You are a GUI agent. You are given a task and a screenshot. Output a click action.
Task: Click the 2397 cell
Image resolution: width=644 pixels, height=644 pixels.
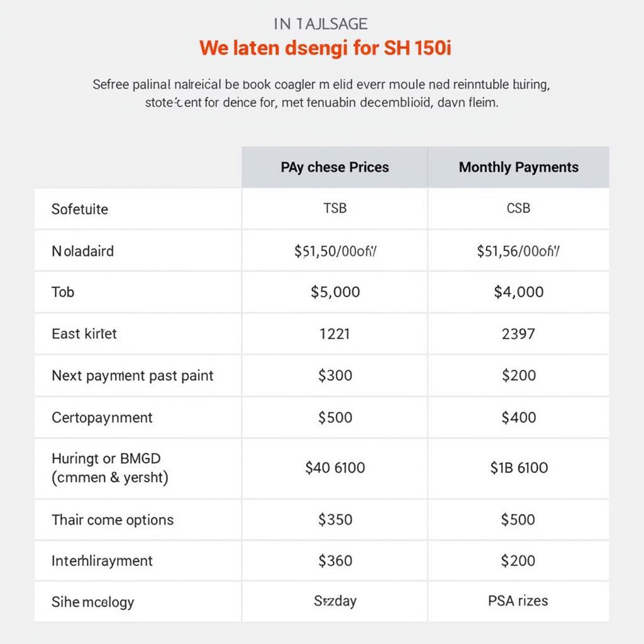519,333
